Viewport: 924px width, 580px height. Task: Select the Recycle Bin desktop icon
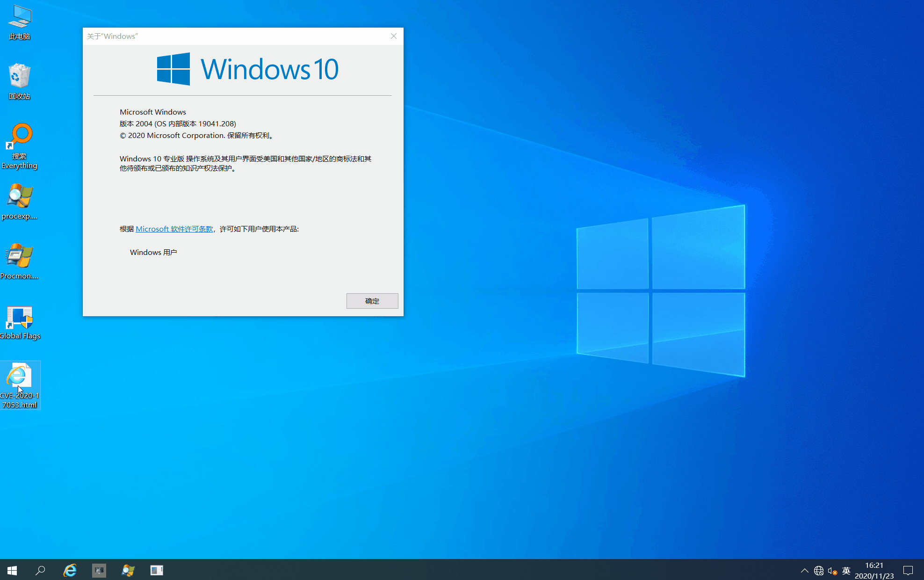click(20, 82)
